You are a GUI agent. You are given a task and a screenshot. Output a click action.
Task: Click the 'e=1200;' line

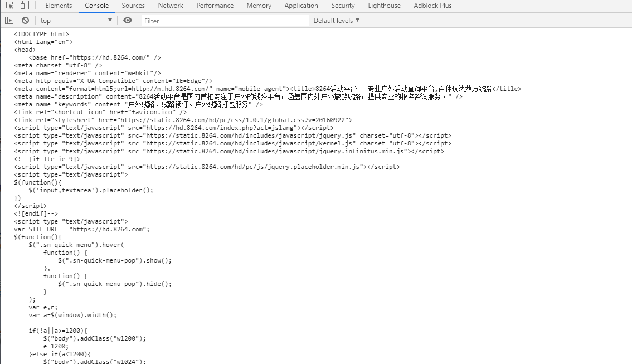point(56,346)
